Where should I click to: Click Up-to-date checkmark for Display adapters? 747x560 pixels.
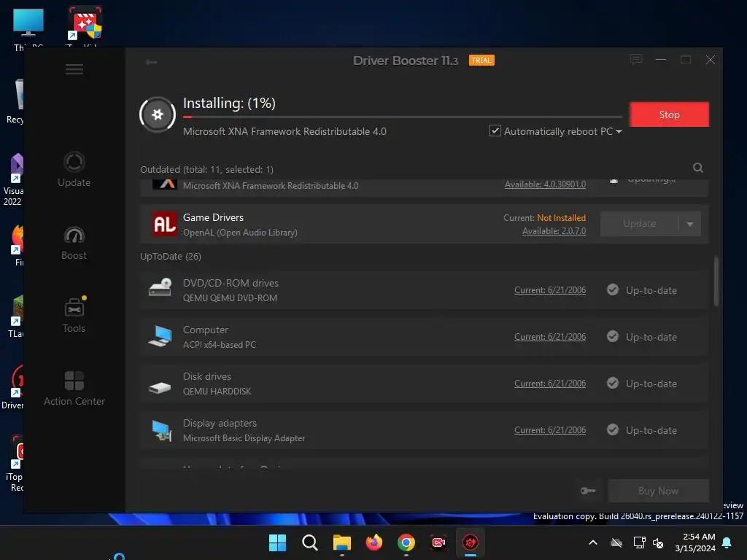pyautogui.click(x=613, y=429)
